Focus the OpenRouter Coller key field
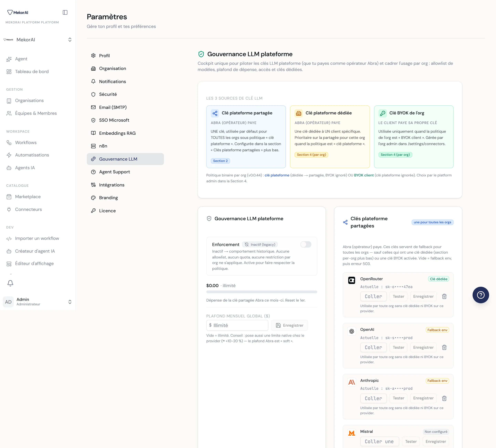The width and height of the screenshot is (496, 448). 374,296
